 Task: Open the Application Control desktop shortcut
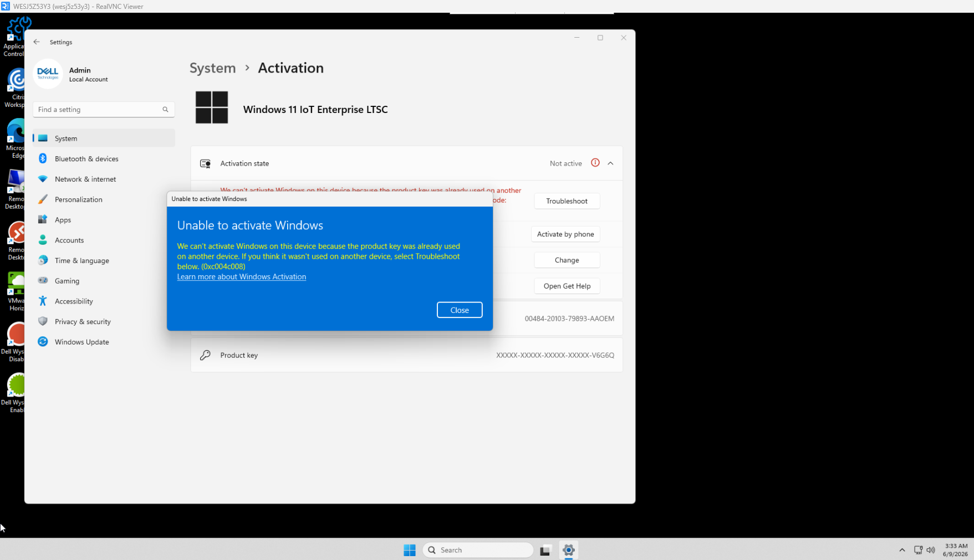click(14, 37)
